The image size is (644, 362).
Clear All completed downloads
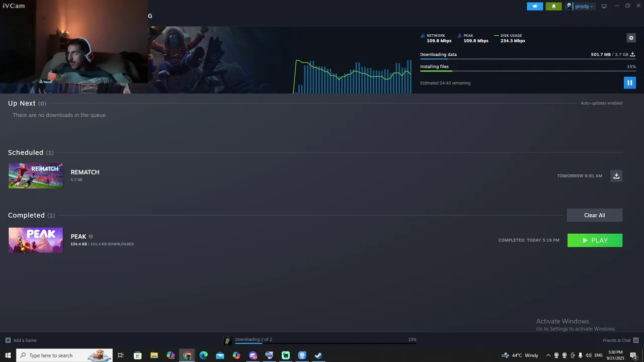click(x=595, y=215)
